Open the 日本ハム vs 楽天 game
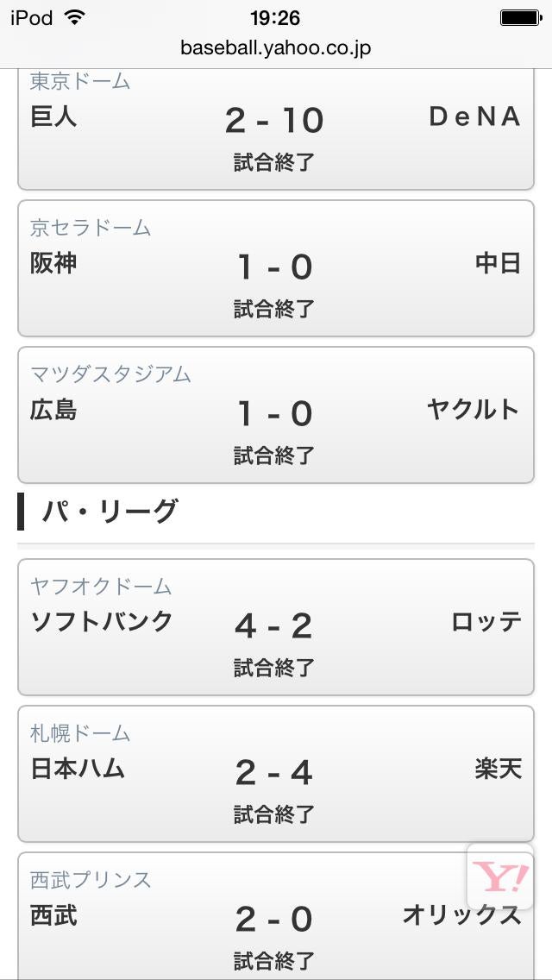This screenshot has width=552, height=980. [276, 774]
